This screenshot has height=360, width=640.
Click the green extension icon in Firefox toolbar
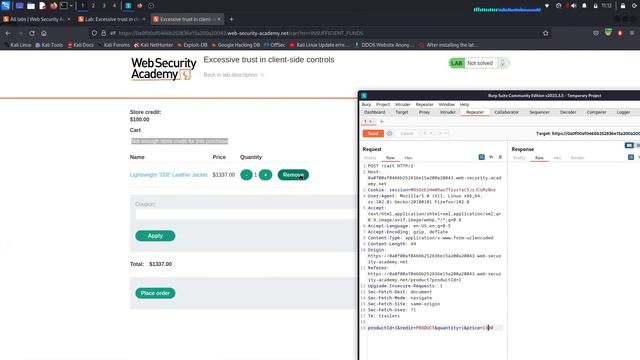(608, 33)
